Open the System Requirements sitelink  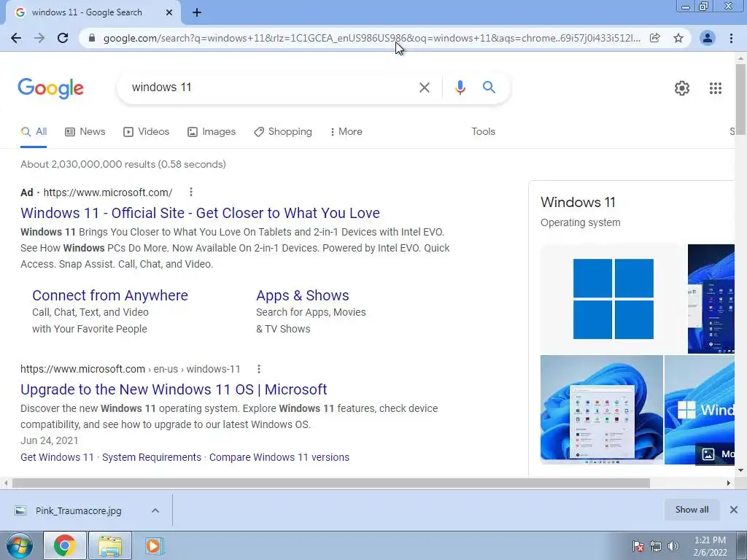[x=152, y=457]
